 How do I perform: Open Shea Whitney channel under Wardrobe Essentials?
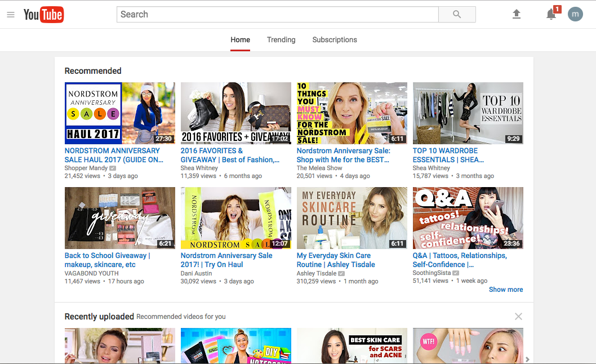pyautogui.click(x=432, y=168)
